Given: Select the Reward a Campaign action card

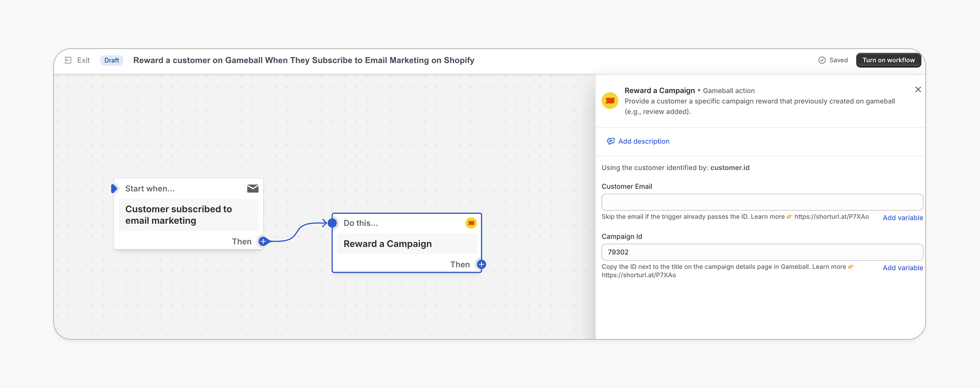Looking at the screenshot, I should [387, 244].
